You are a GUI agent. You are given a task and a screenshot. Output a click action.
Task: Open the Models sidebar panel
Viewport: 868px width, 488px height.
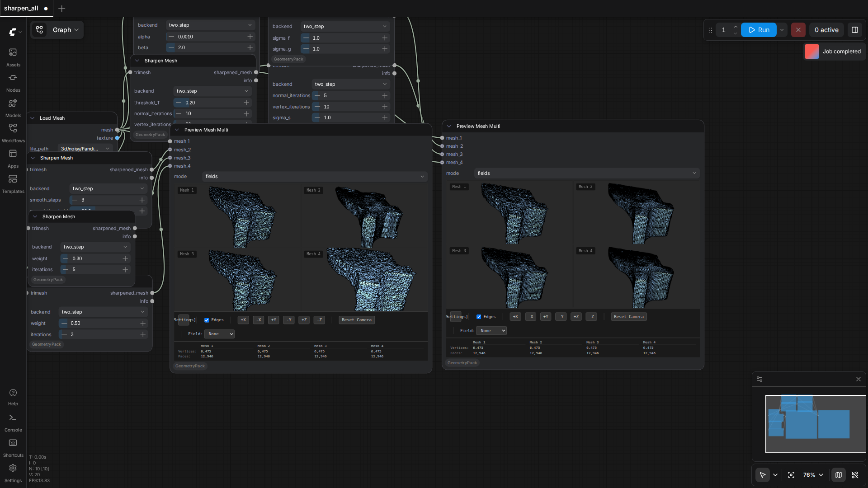[13, 108]
